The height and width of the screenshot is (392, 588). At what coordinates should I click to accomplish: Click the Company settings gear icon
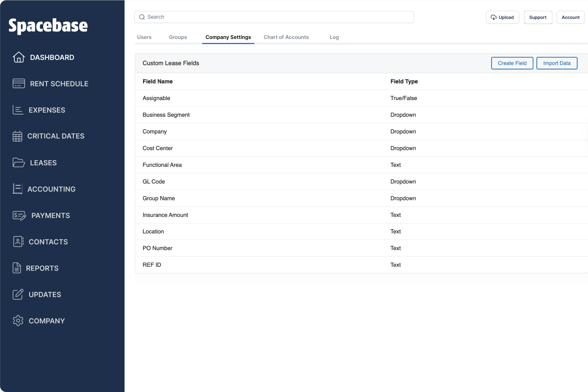click(x=18, y=321)
